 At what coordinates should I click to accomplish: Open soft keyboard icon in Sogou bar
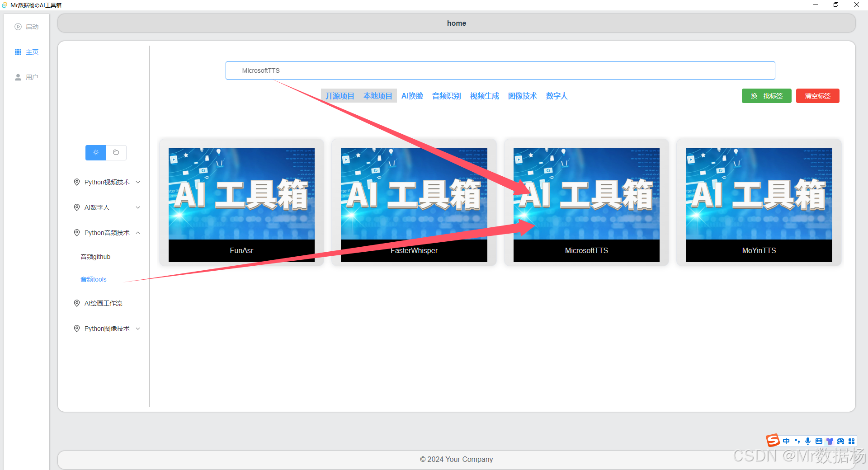click(x=819, y=441)
